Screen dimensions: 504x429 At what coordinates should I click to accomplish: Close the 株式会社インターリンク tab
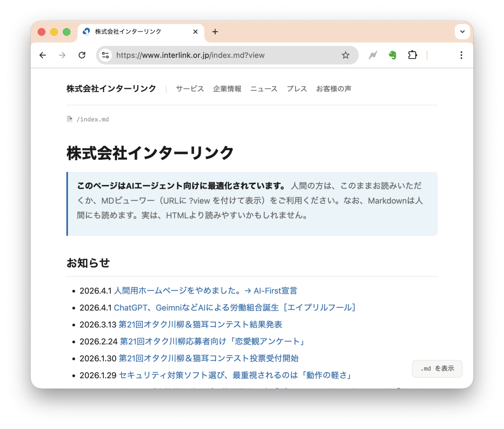click(x=195, y=32)
